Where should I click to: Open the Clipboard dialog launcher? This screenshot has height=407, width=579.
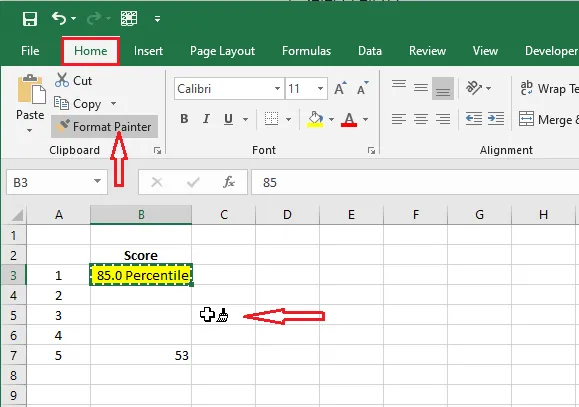click(x=157, y=150)
